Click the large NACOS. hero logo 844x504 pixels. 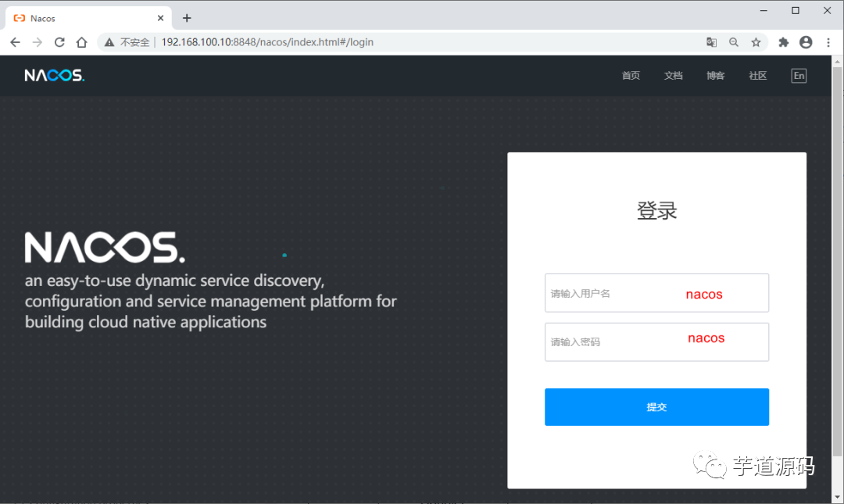[105, 247]
